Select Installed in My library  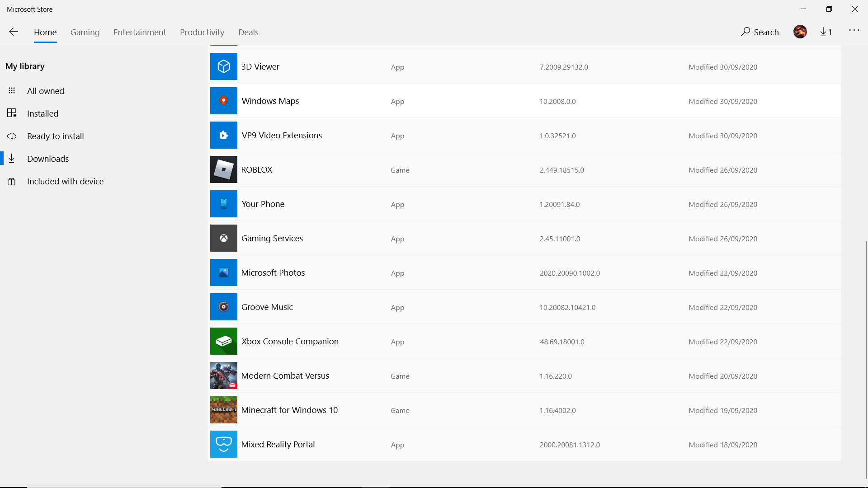pyautogui.click(x=42, y=113)
